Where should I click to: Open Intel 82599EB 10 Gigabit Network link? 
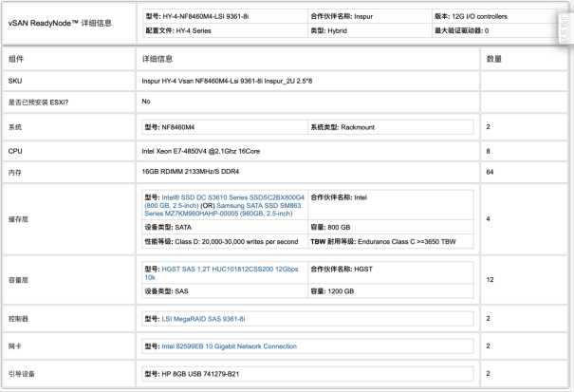coord(230,346)
